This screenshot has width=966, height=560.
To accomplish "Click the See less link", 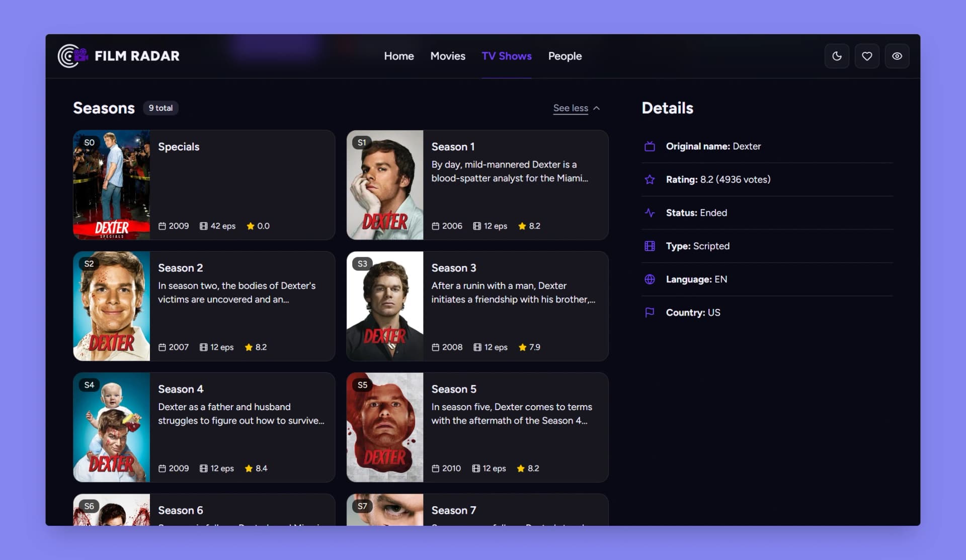I will pos(571,108).
